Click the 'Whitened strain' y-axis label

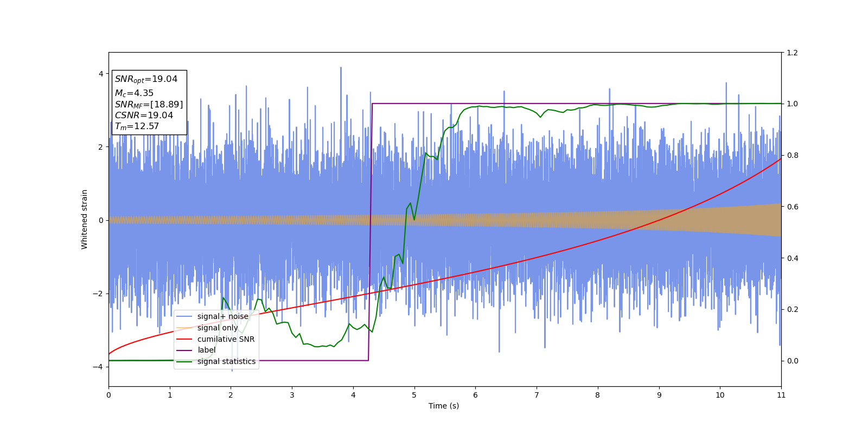click(85, 219)
